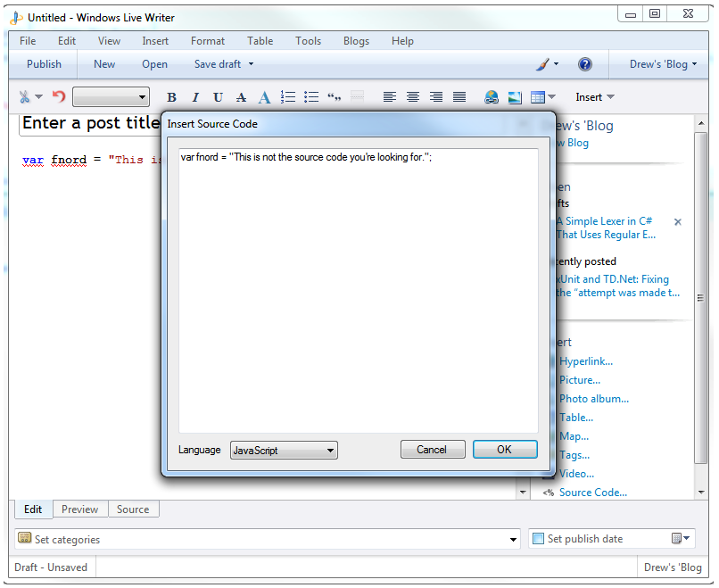Center align text
This screenshot has width=719, height=588.
[413, 96]
